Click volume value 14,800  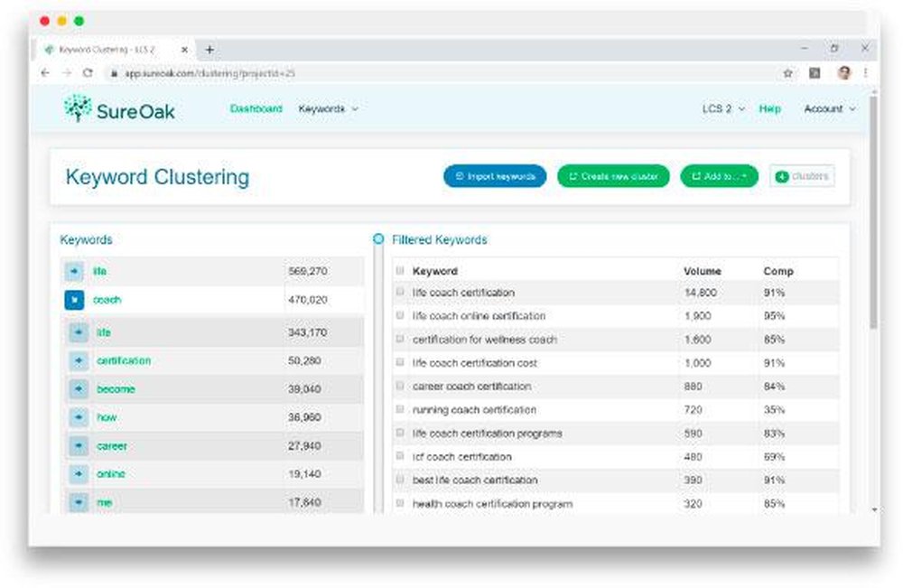tap(701, 293)
